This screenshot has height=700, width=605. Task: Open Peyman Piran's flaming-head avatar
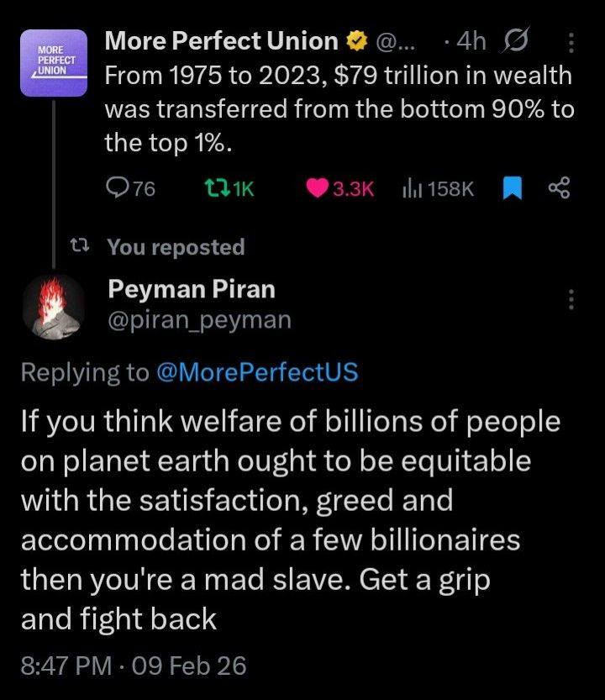point(53,307)
